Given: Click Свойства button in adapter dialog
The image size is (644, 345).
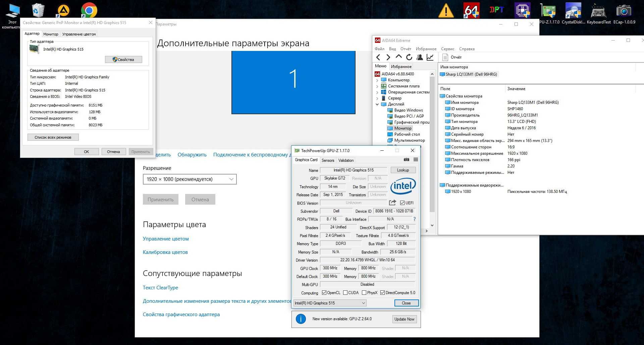Looking at the screenshot, I should pyautogui.click(x=123, y=60).
